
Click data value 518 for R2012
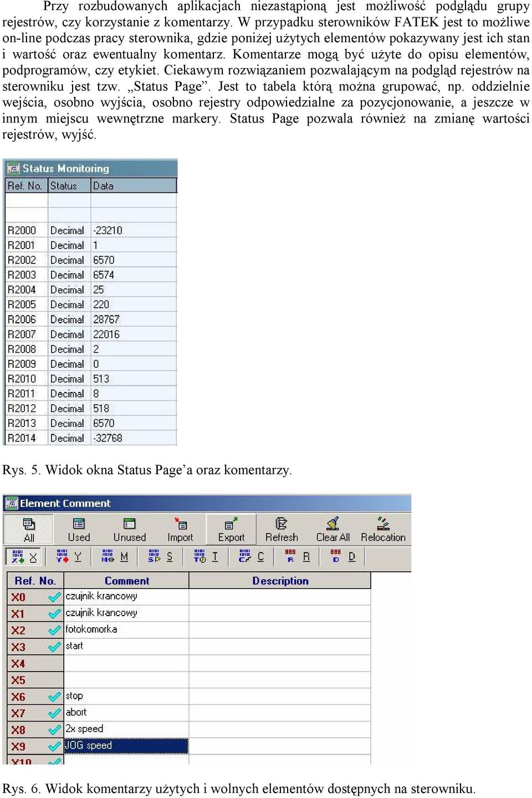point(101,409)
